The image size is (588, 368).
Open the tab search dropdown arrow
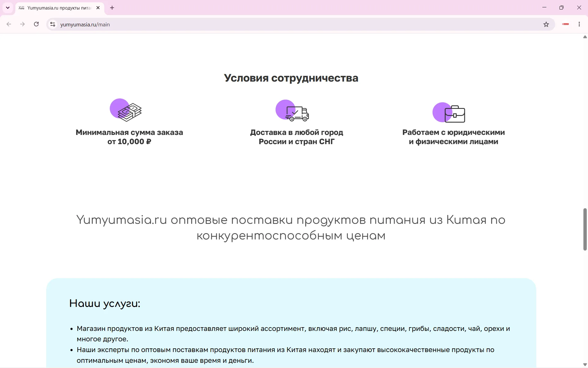[x=8, y=8]
